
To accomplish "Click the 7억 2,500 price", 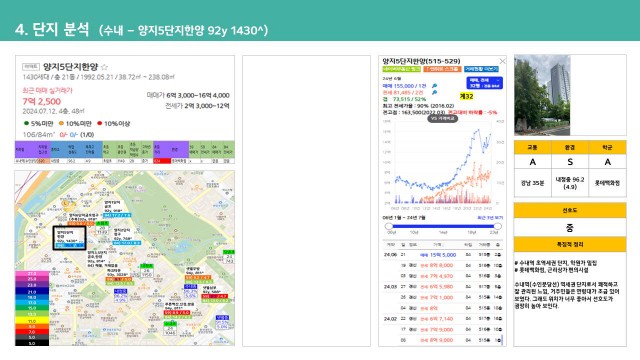I will coord(42,101).
